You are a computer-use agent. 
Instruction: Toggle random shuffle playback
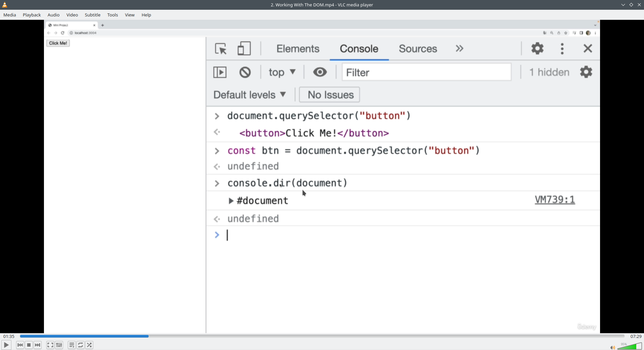(x=89, y=345)
